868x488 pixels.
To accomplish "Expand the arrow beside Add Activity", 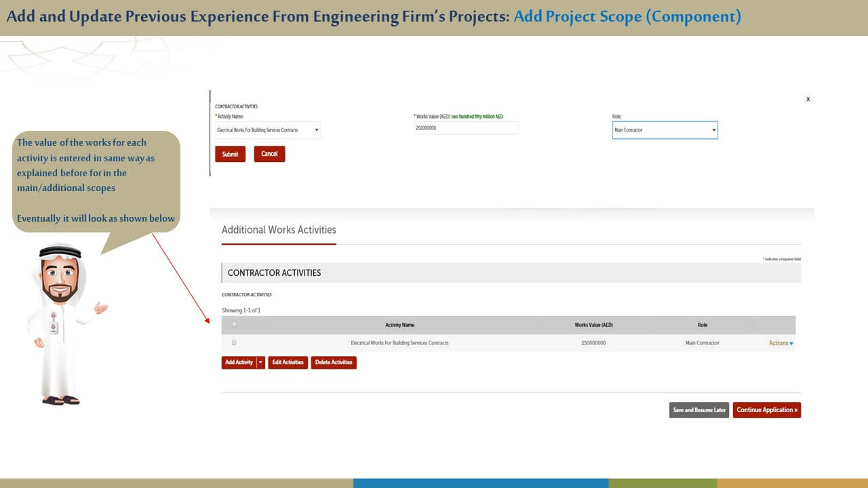I will [x=260, y=363].
